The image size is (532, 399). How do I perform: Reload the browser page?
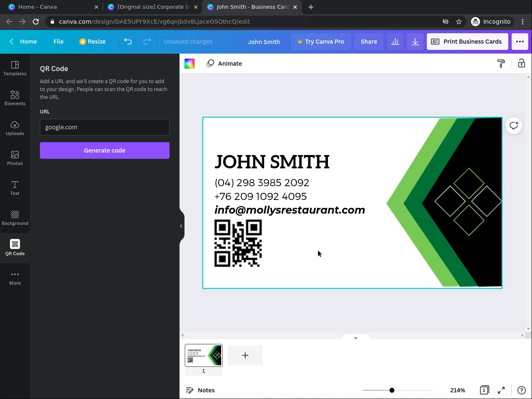click(36, 22)
